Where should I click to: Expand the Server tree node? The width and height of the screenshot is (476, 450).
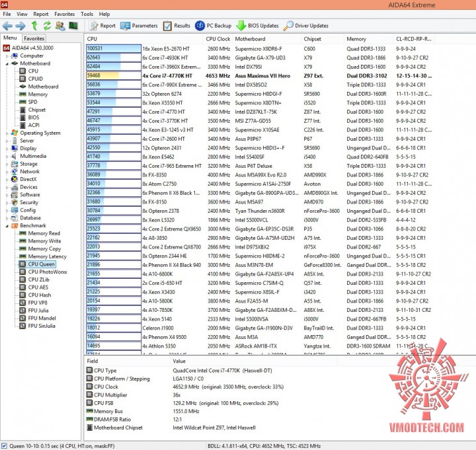[7, 141]
